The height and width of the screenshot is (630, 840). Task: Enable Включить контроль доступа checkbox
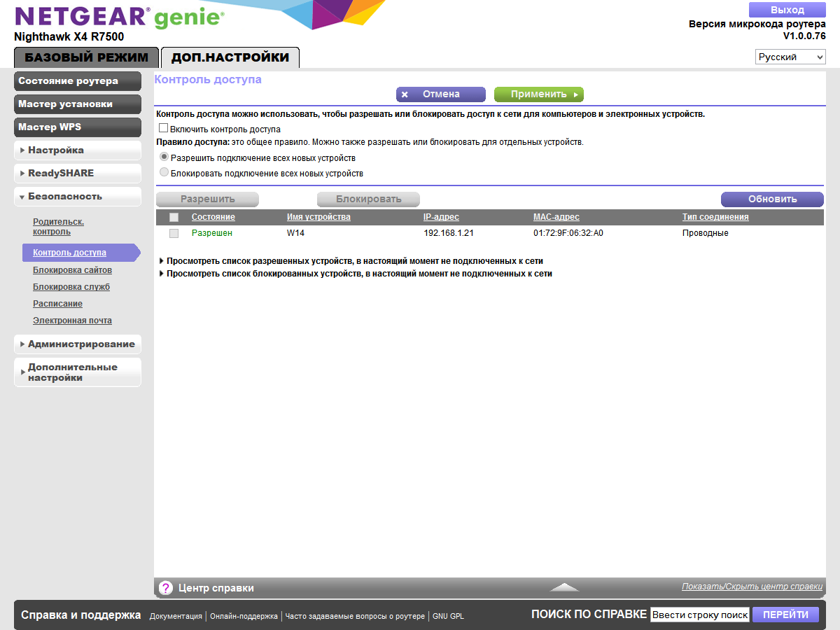pos(163,127)
